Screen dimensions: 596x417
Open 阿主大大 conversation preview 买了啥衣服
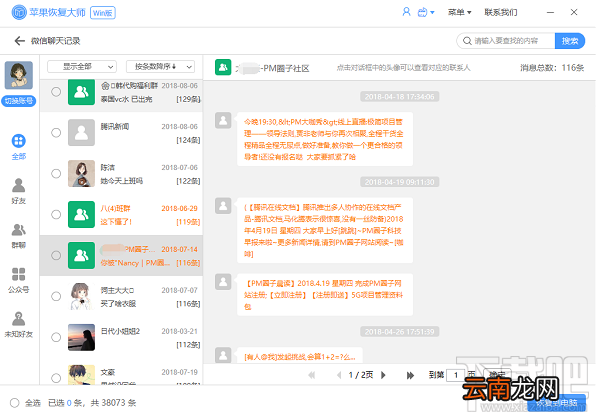click(118, 304)
